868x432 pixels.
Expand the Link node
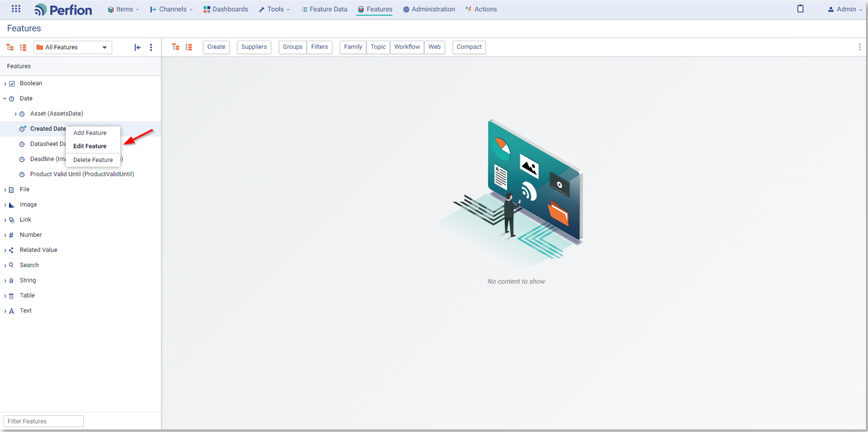click(5, 220)
